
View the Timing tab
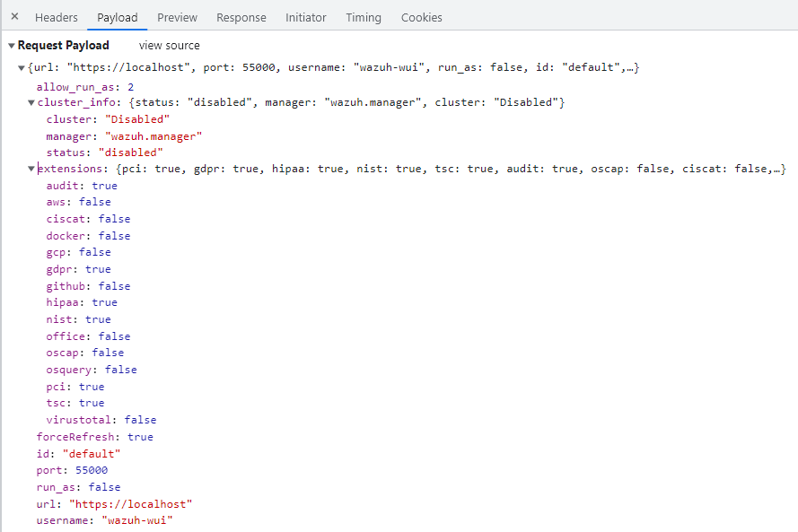[363, 17]
